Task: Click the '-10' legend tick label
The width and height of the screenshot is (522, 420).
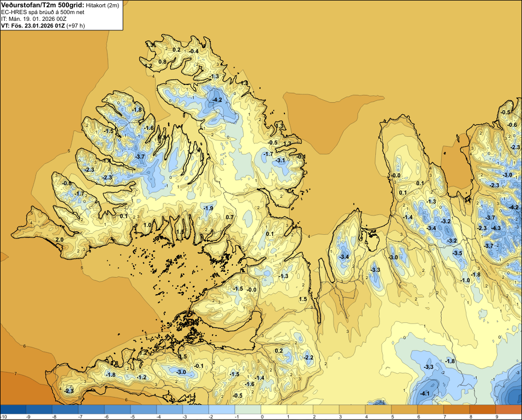Action: click(4, 417)
